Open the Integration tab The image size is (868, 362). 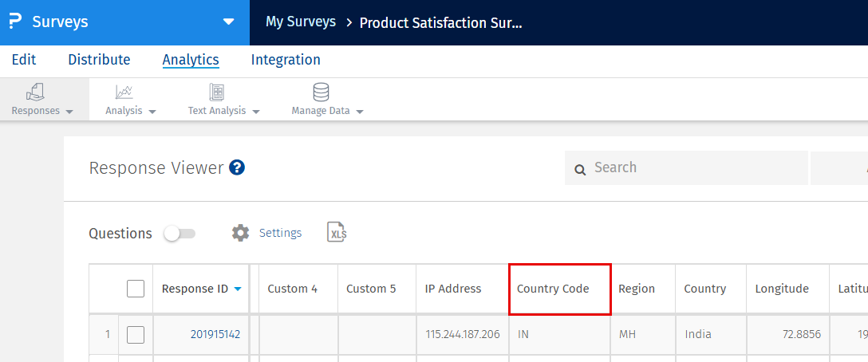pos(286,60)
